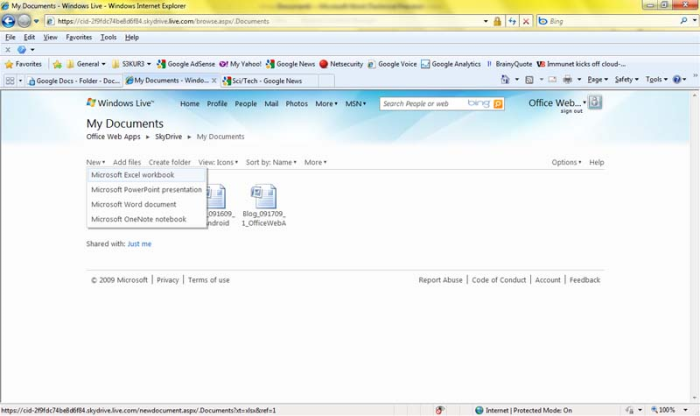This screenshot has height=416, width=700.
Task: Open the Edit menu
Action: click(x=29, y=37)
